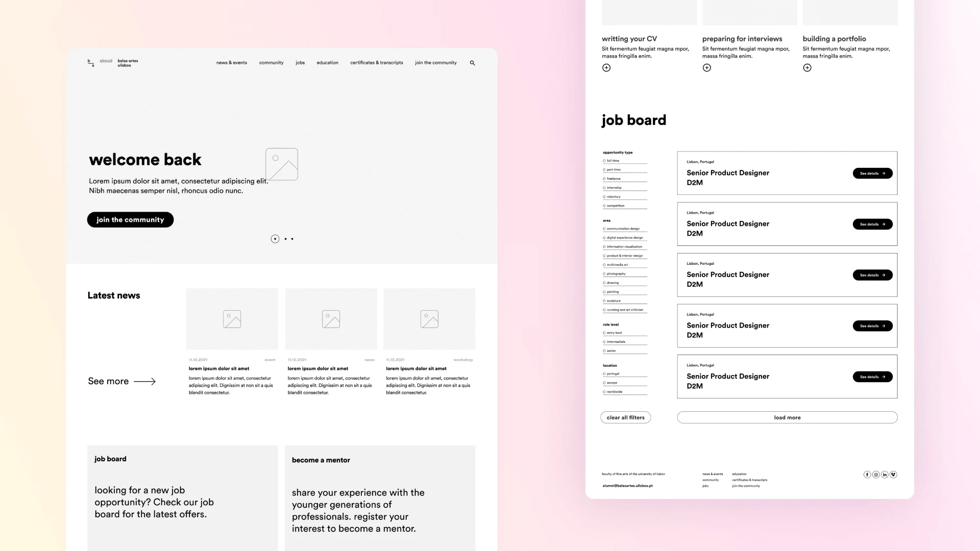Click the circular plus icon under preparing interviews
980x551 pixels.
coord(707,67)
